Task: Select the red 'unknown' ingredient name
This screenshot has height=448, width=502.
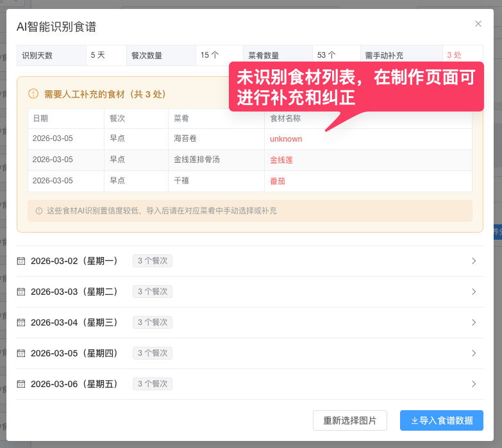Action: point(286,139)
